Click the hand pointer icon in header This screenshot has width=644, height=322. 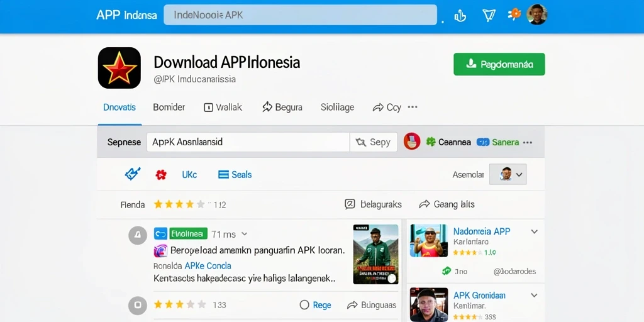coord(460,16)
